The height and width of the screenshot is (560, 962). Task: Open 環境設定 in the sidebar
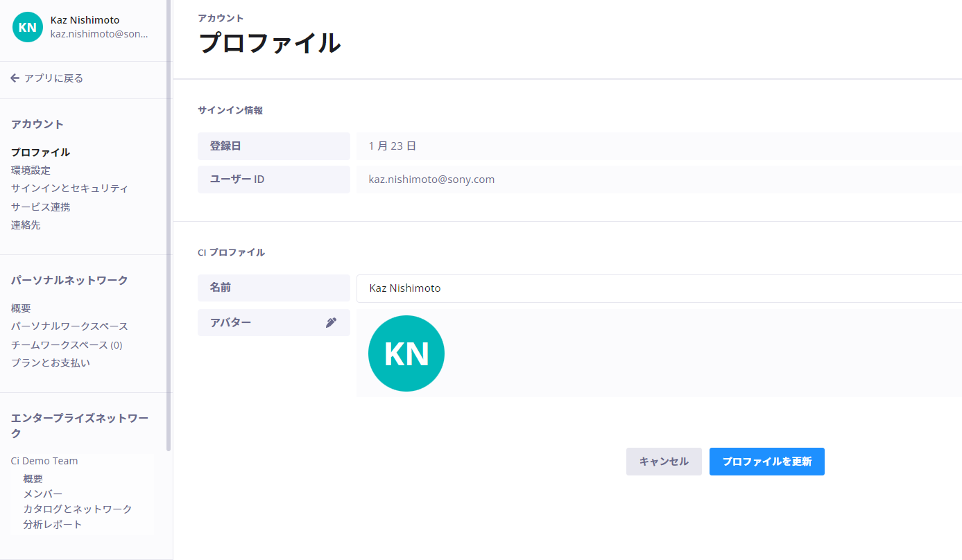31,170
